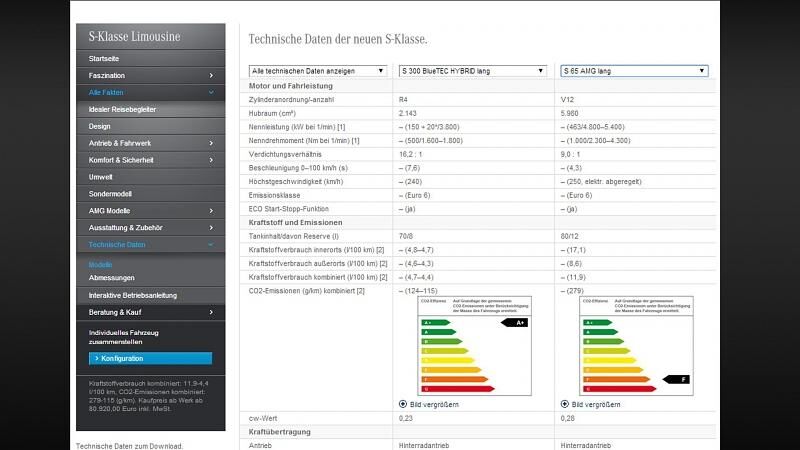Click 'Bild vergrößern' under S 65 AMG label

596,405
